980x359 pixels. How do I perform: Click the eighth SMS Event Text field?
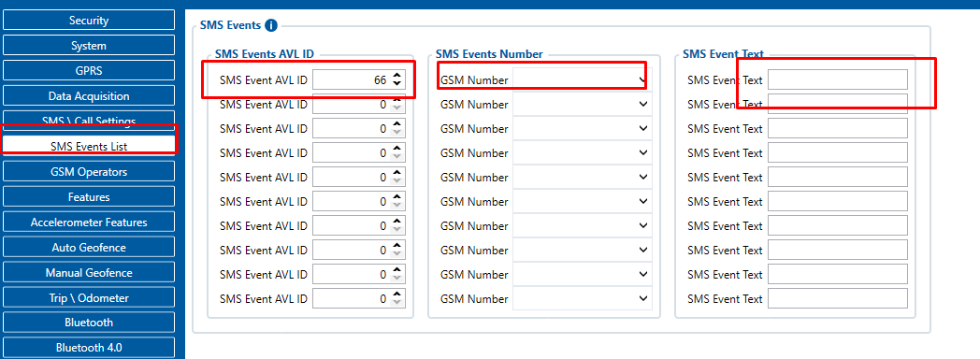838,251
